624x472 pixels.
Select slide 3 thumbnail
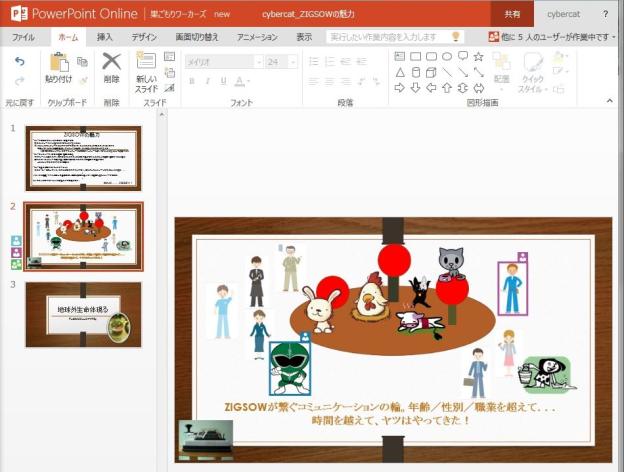pos(83,315)
